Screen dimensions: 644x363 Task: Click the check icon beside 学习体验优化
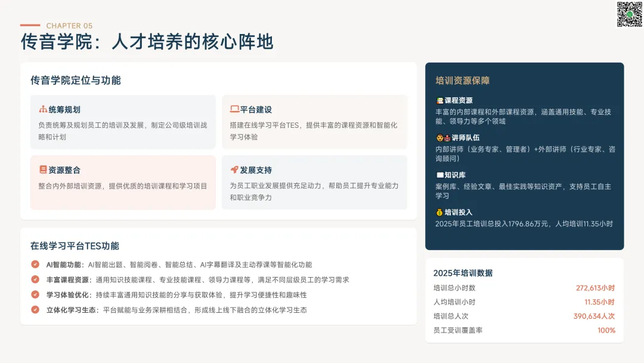(x=35, y=295)
